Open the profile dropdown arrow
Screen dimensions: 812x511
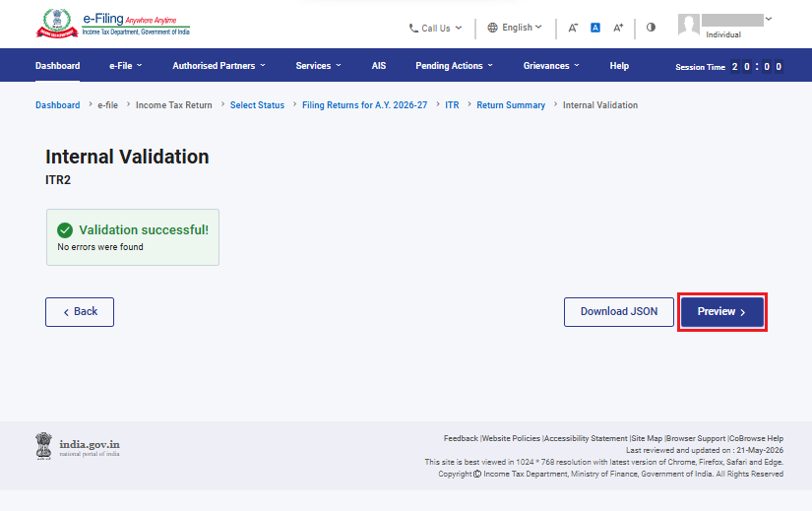pos(769,19)
